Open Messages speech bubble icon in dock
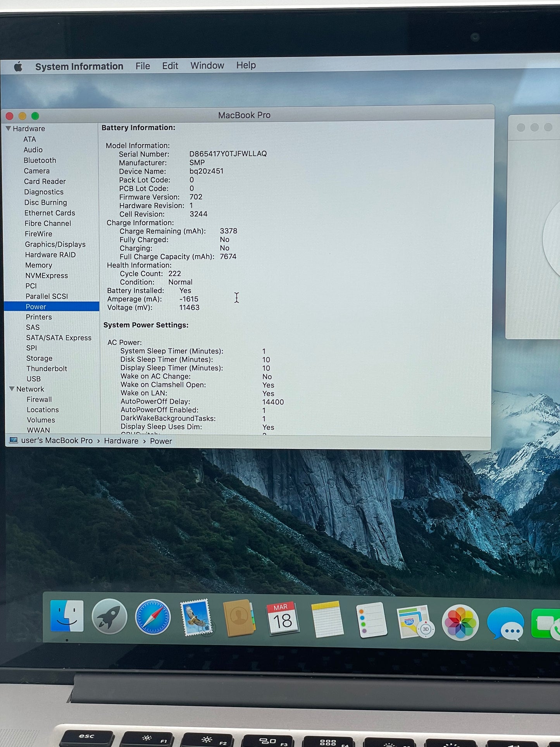This screenshot has height=747, width=560. click(x=506, y=623)
